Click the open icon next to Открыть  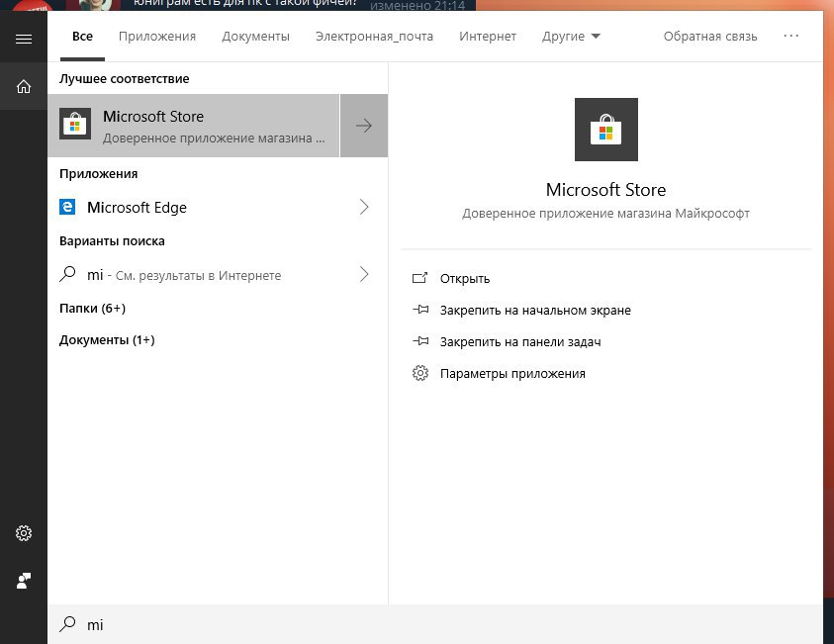click(x=419, y=278)
